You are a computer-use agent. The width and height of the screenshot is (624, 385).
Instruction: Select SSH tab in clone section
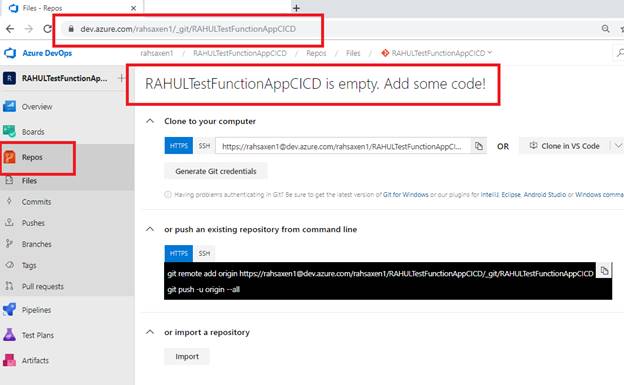(x=204, y=146)
